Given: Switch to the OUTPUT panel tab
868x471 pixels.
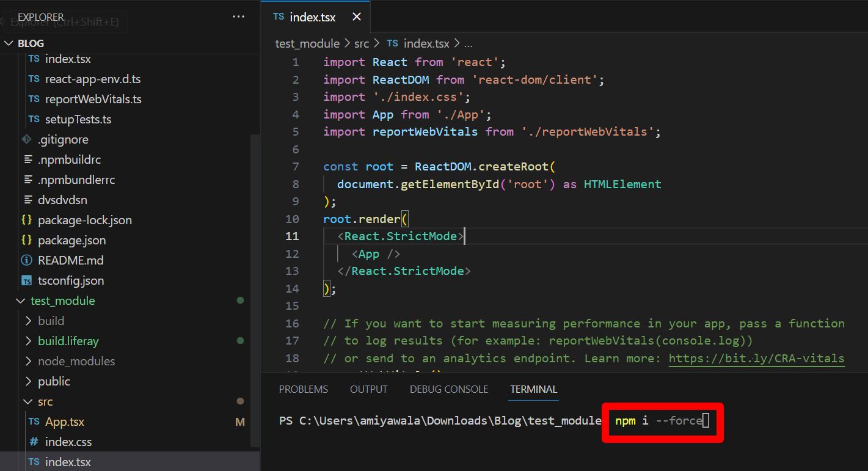Looking at the screenshot, I should click(369, 389).
